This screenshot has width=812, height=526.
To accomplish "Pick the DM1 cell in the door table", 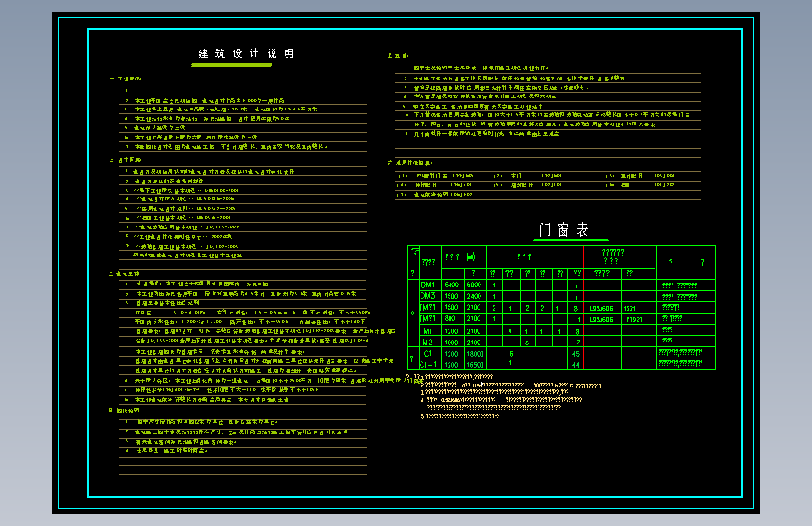I will [x=428, y=285].
